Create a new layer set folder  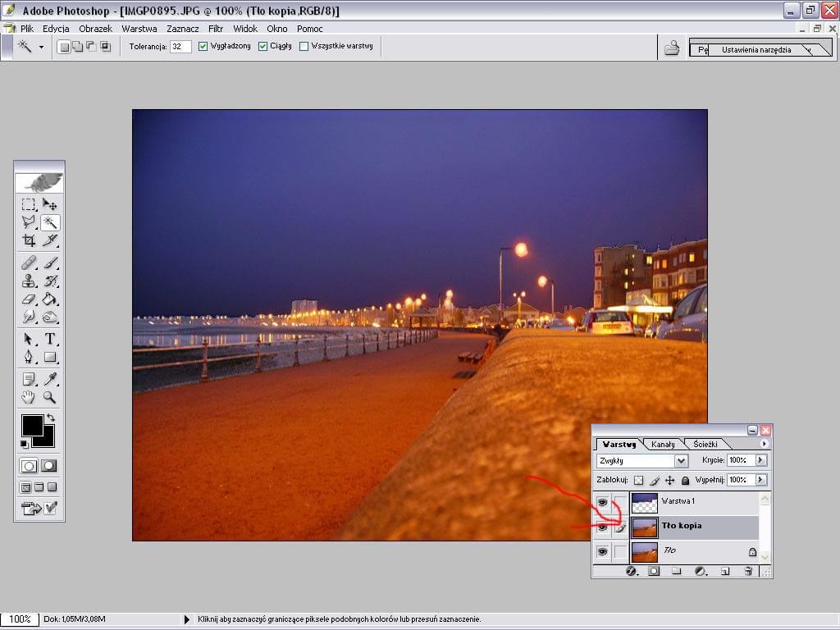click(677, 571)
